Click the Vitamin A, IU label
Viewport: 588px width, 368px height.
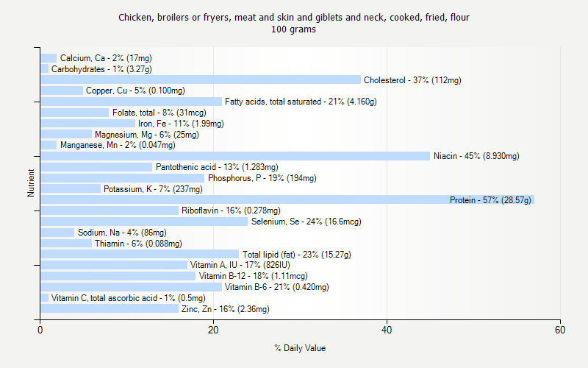(240, 265)
